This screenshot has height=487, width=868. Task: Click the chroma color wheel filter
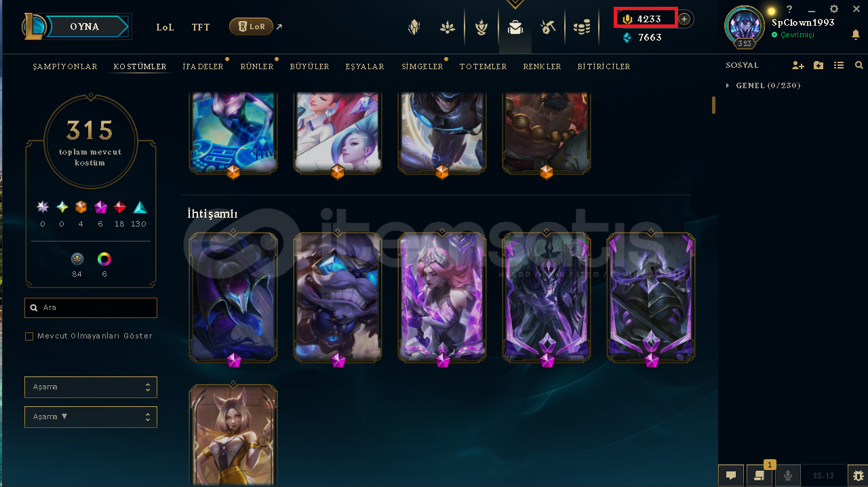[x=104, y=258]
